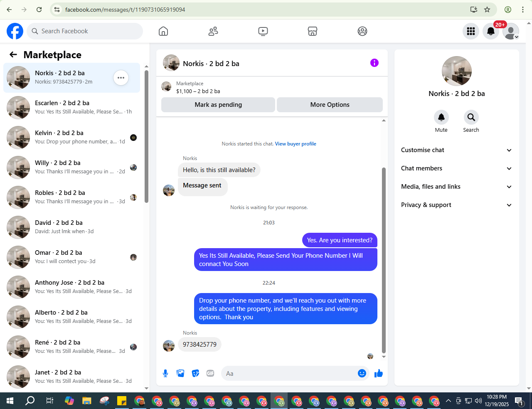532x409 pixels.
Task: Open the Home feed icon
Action: [x=163, y=31]
